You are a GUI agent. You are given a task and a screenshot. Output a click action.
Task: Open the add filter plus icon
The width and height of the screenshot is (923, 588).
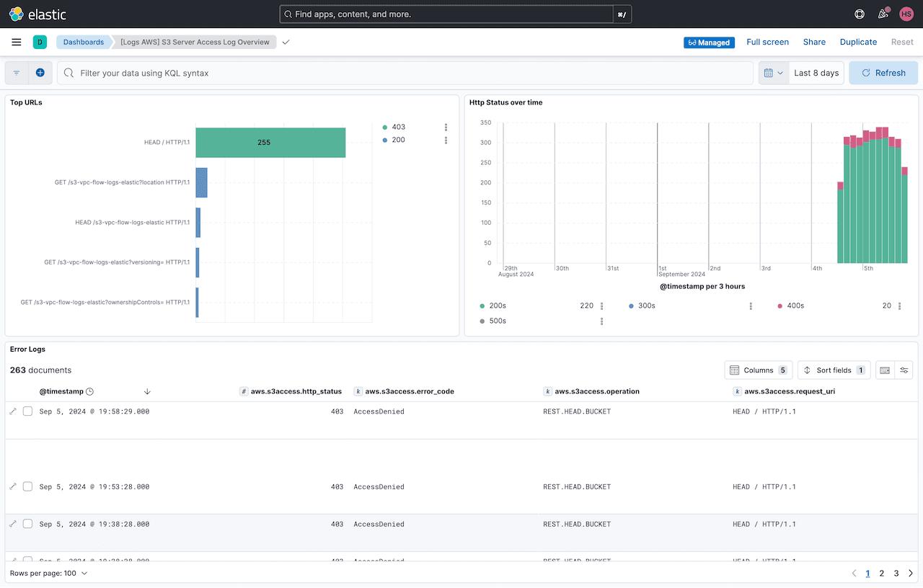click(40, 72)
